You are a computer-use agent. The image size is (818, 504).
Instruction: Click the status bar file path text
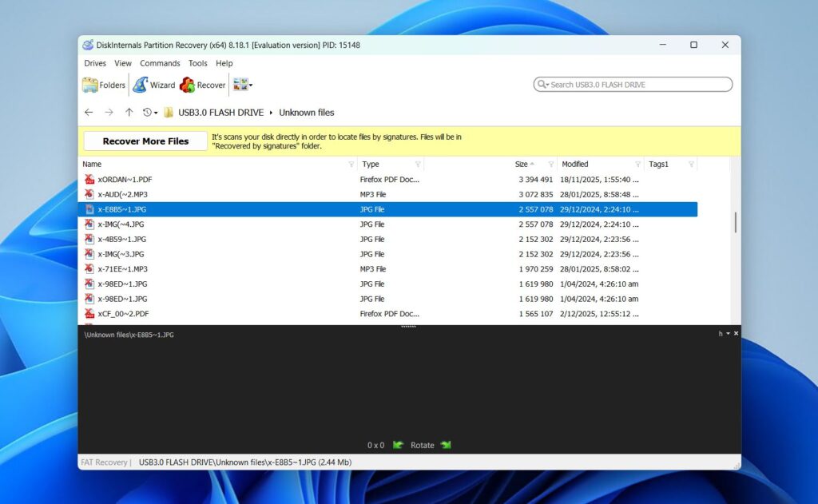coord(245,462)
